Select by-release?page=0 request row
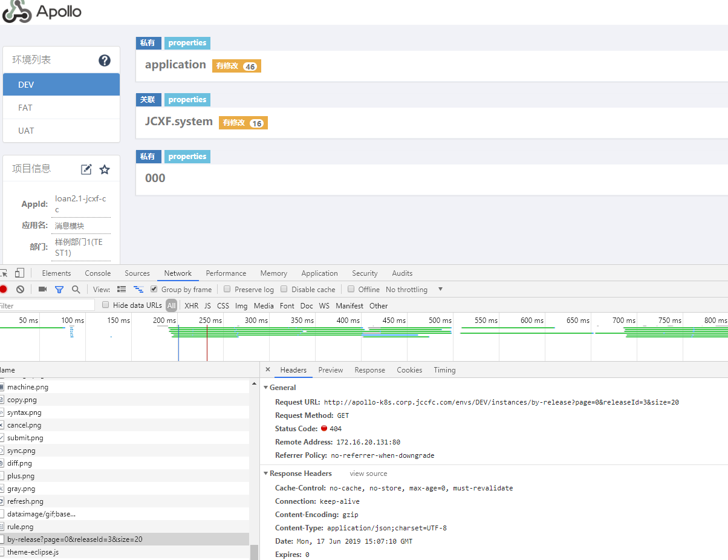This screenshot has width=728, height=560. coord(125,539)
